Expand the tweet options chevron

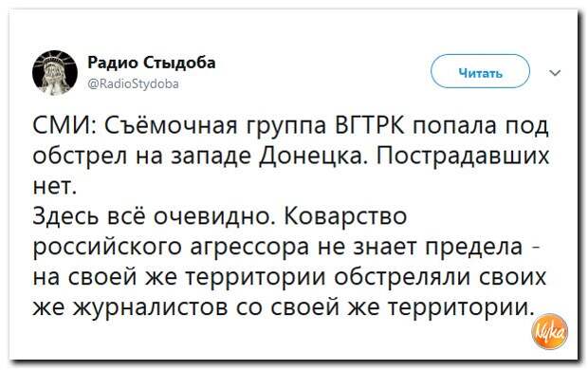tap(555, 73)
